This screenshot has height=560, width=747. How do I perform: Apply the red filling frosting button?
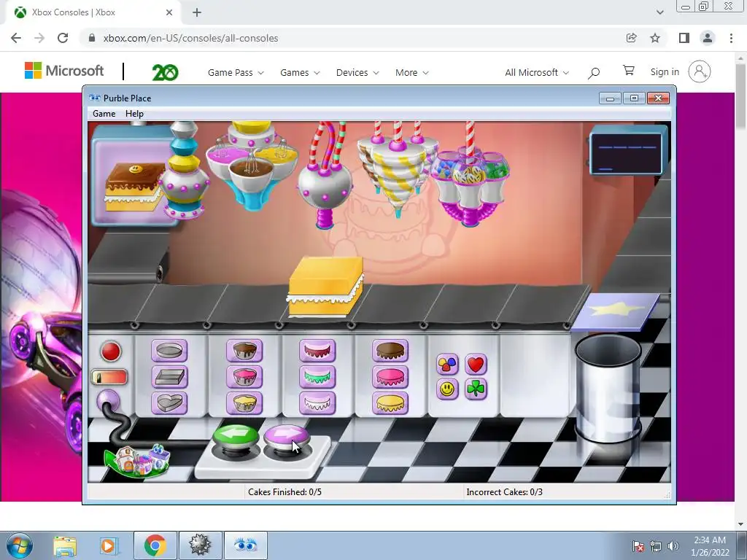[317, 351]
